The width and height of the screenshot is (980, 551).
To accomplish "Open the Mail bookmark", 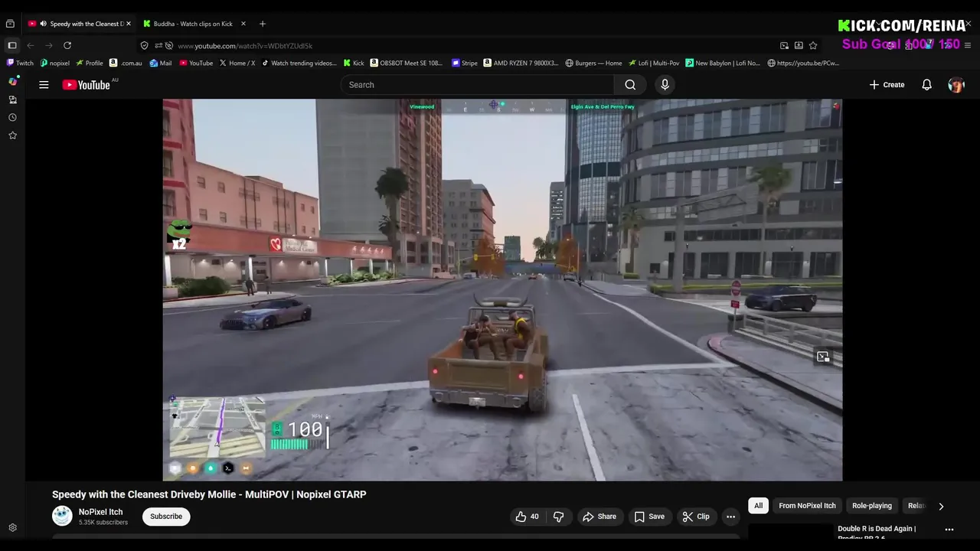I will click(x=161, y=64).
